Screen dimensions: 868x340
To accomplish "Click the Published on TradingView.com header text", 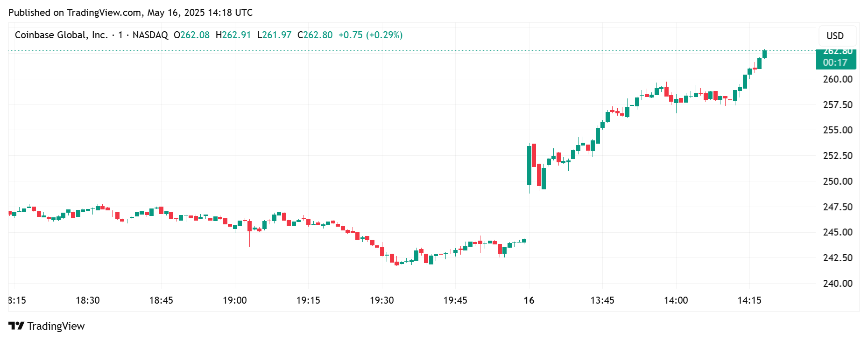I will pos(130,13).
